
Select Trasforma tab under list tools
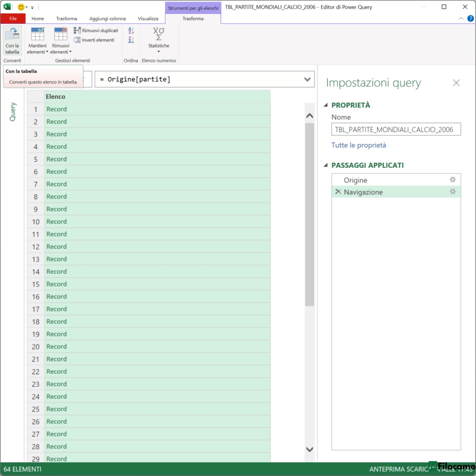193,19
